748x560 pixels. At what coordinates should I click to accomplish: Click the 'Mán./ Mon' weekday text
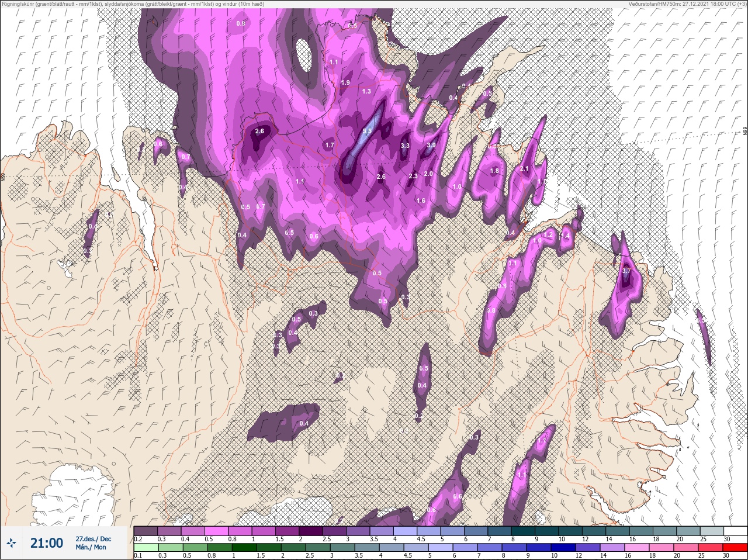pyautogui.click(x=91, y=547)
